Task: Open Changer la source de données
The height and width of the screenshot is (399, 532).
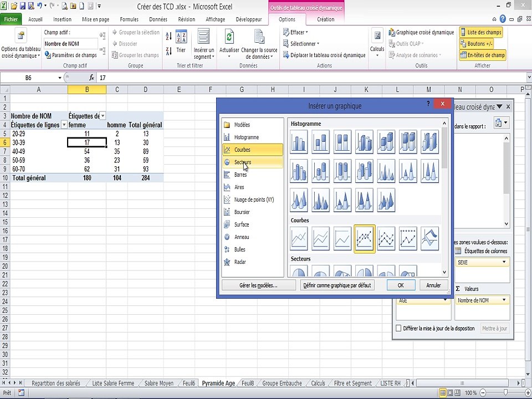Action: [259, 45]
